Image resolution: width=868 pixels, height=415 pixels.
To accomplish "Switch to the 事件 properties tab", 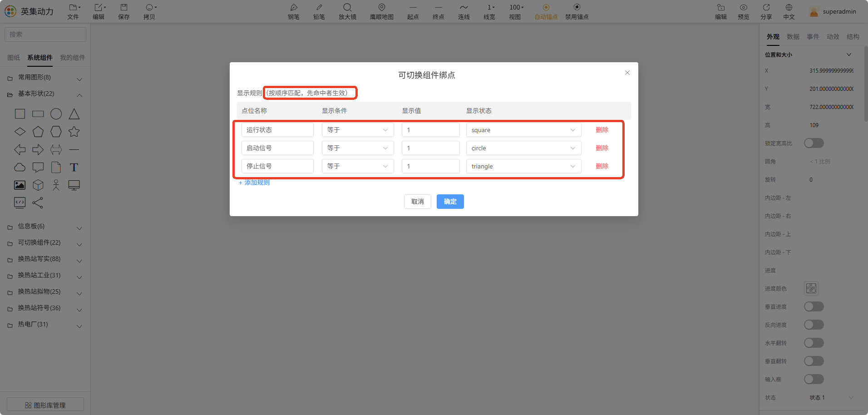I will coord(813,37).
